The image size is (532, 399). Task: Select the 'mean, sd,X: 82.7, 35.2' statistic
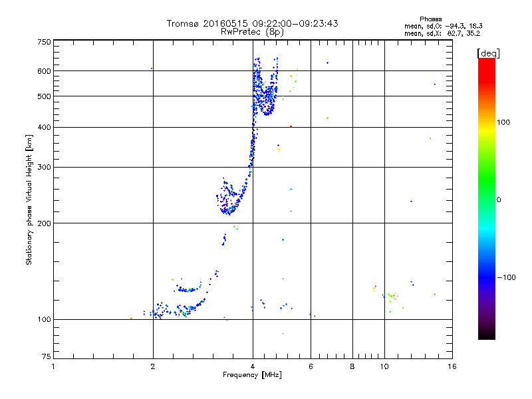[x=442, y=33]
